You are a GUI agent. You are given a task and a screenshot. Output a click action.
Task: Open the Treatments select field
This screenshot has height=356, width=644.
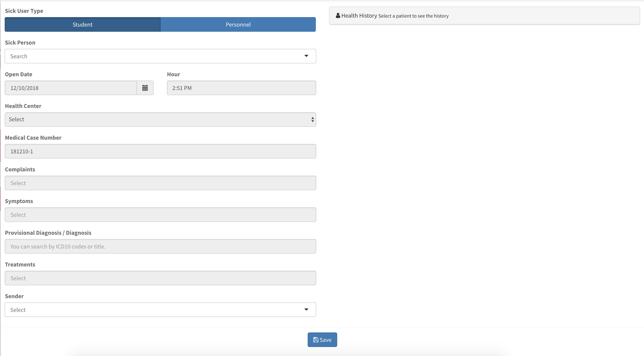(x=160, y=278)
